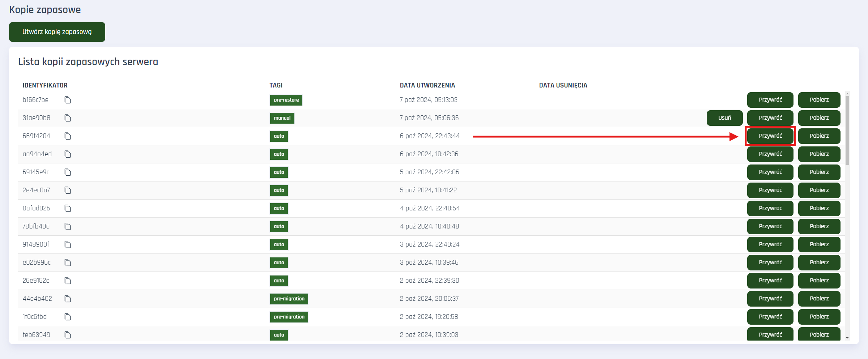Copy the 78bfb40a identifier
Viewport: 868px width, 359px height.
pos(68,227)
